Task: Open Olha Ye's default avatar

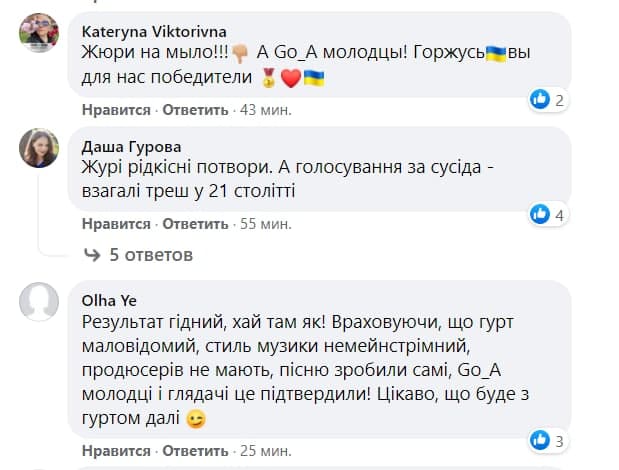Action: (x=38, y=300)
